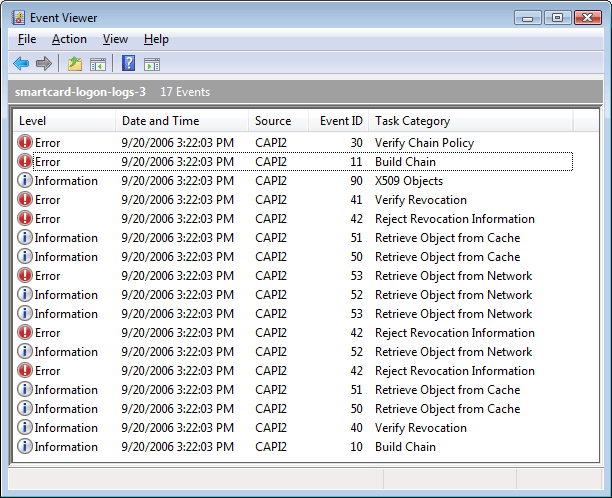Screen dimensions: 612x498
Task: Open Help via the question mark icon
Action: point(128,63)
